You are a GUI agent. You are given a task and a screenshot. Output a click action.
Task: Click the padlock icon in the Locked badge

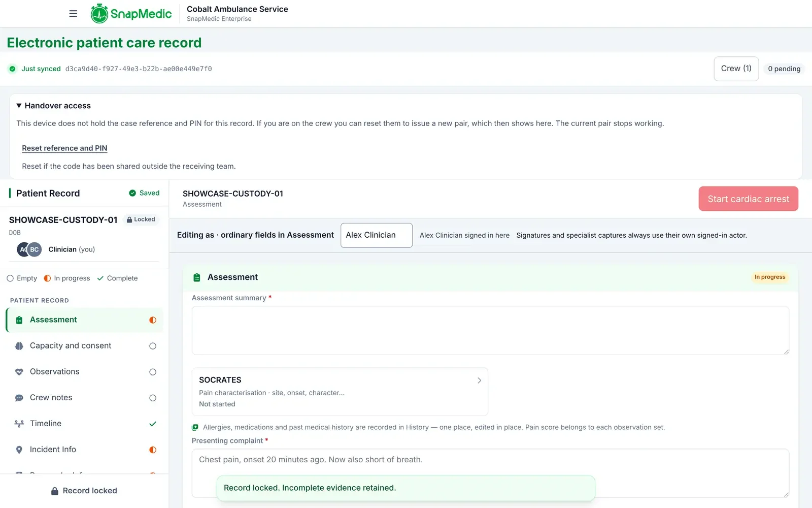point(129,219)
